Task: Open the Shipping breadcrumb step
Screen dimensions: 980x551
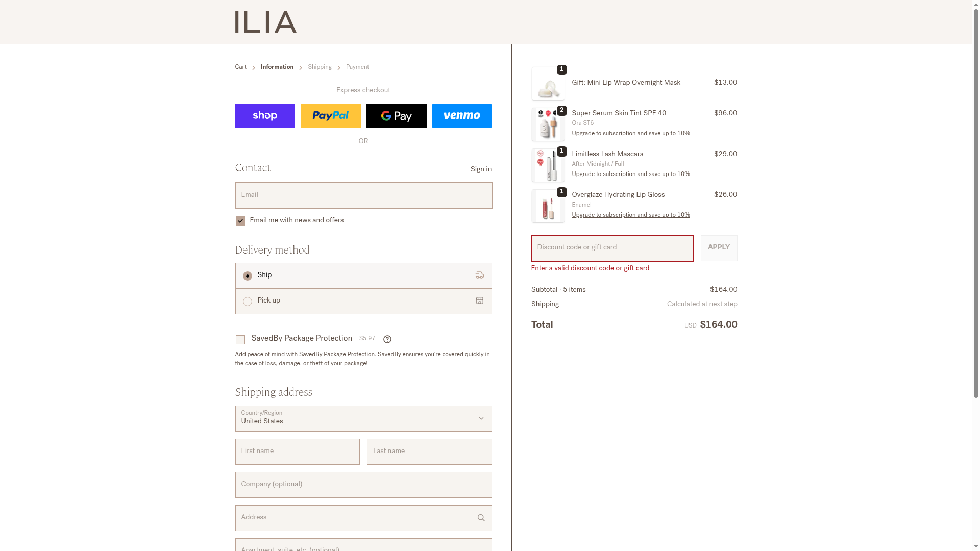Action: click(x=320, y=67)
